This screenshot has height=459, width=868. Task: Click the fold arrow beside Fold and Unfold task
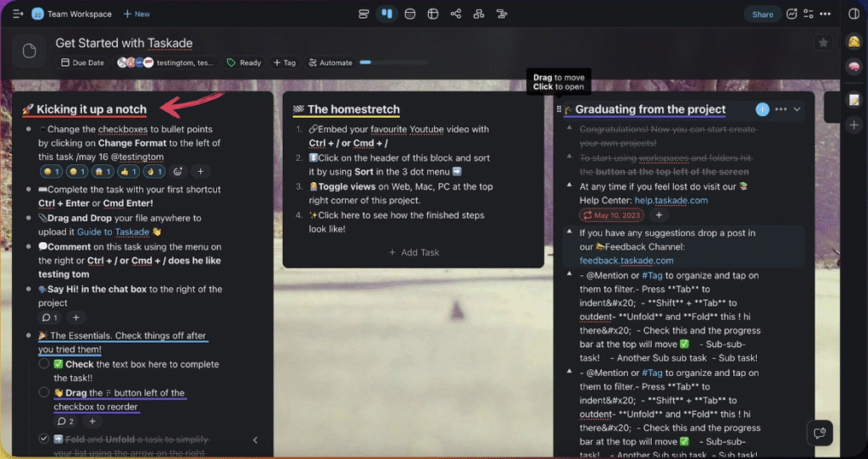255,440
